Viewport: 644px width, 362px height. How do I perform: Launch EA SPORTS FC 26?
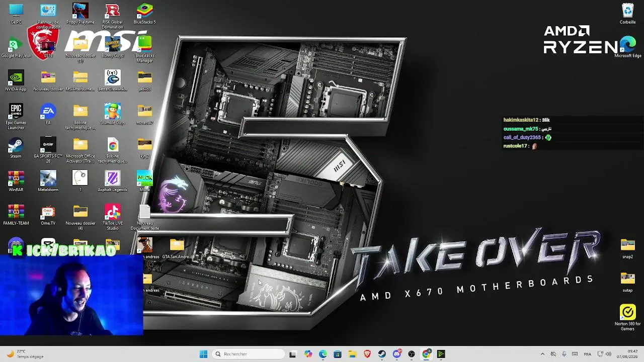[48, 150]
